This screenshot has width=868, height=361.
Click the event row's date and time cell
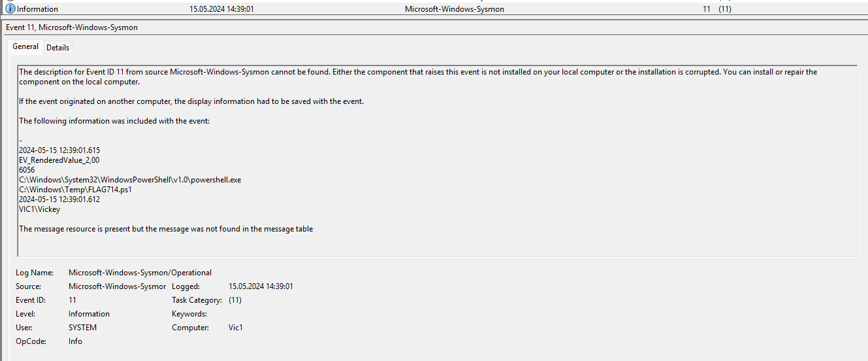pyautogui.click(x=221, y=9)
